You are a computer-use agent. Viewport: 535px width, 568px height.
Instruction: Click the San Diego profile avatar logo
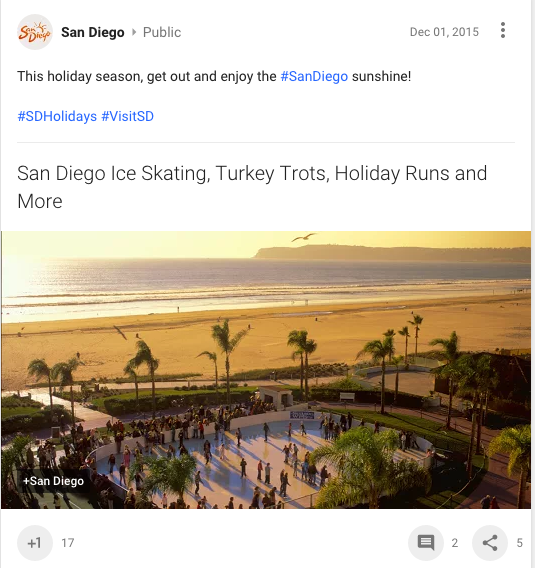click(x=35, y=32)
